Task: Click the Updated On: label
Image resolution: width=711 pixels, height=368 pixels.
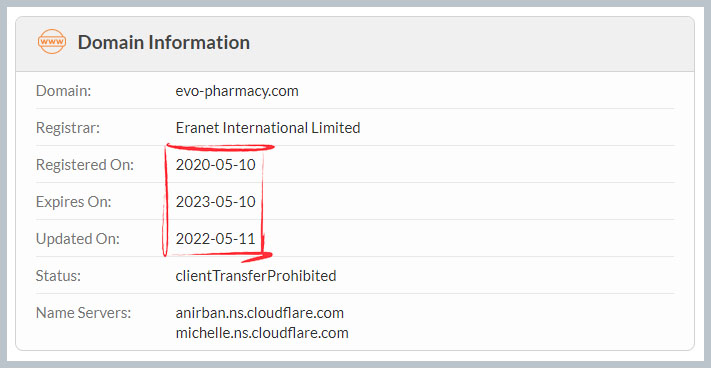Action: coord(78,239)
